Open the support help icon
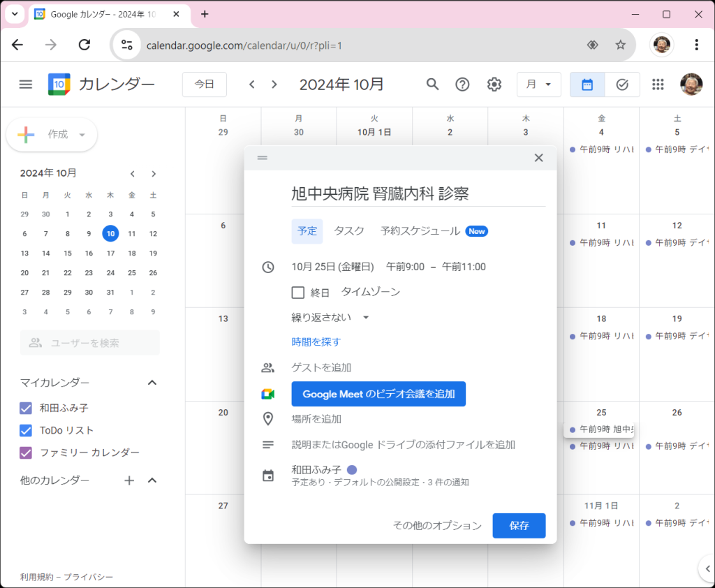The image size is (715, 588). tap(462, 84)
